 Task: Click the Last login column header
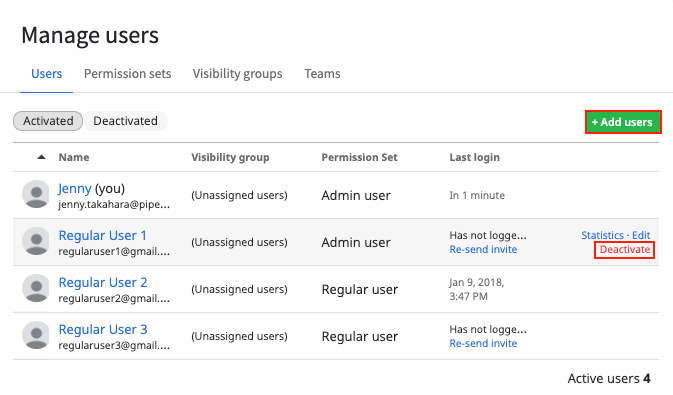click(x=474, y=158)
